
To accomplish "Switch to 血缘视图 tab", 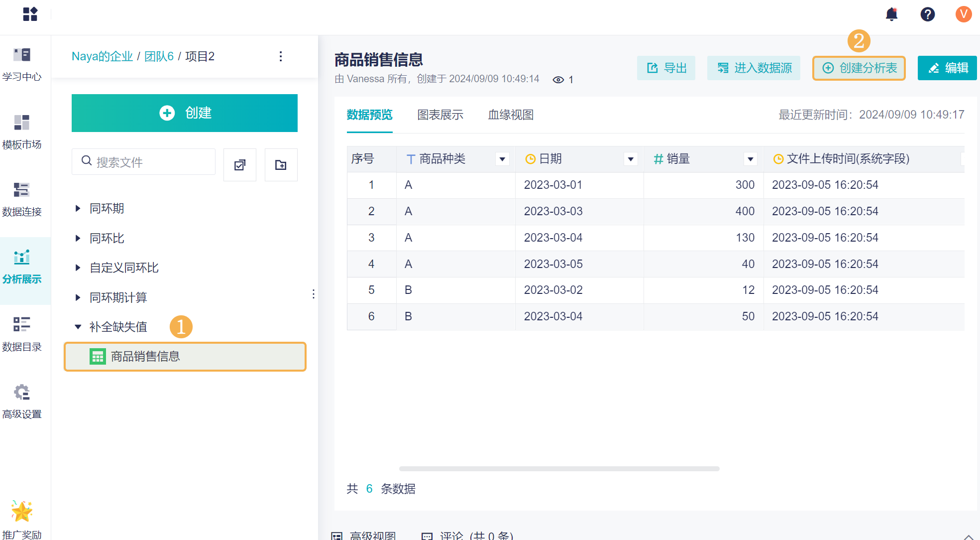I will (511, 115).
